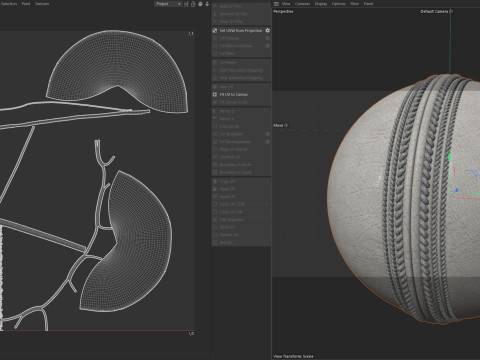Run the Restore UV command
This screenshot has width=480, height=360.
[241, 235]
